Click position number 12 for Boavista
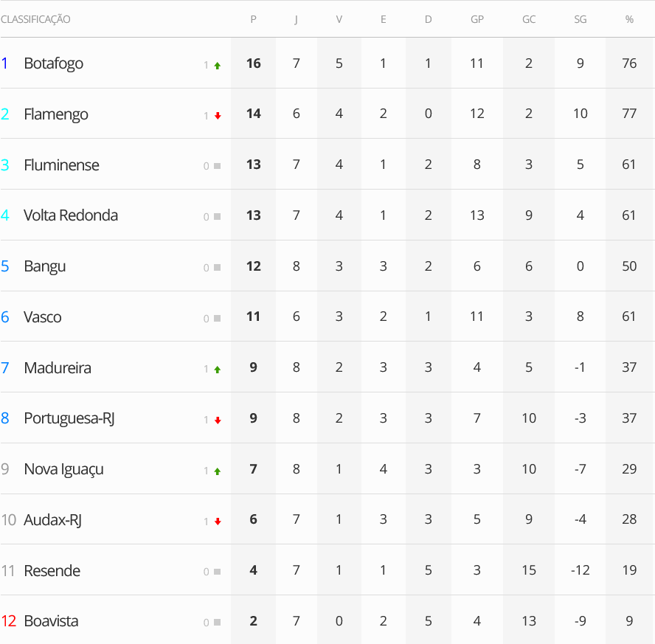This screenshot has width=655, height=644. click(9, 621)
